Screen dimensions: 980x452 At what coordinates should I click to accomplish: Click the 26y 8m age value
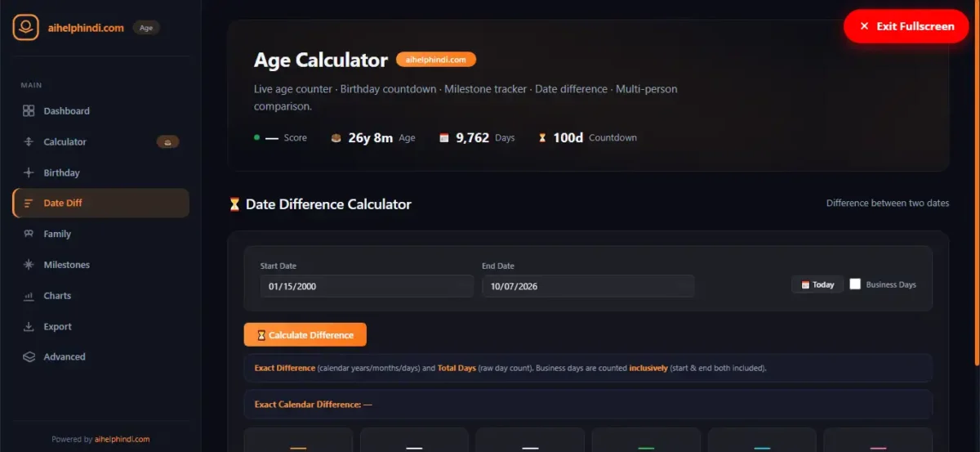point(371,138)
